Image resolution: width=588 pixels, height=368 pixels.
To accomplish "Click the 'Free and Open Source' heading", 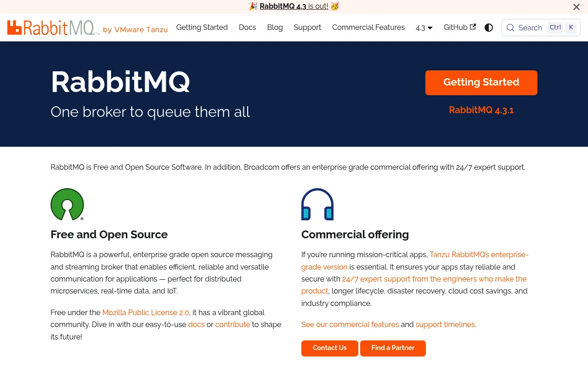I will pos(109,235).
